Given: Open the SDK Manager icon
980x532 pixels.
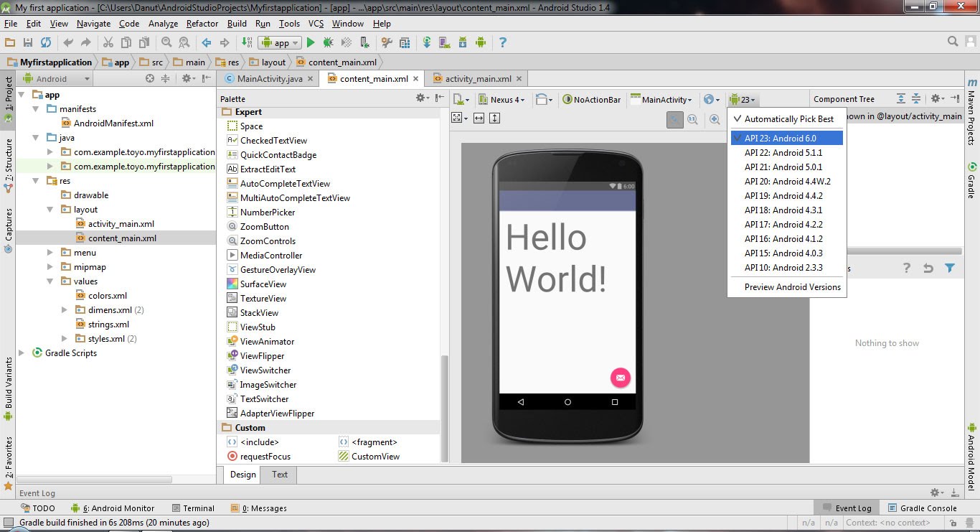Looking at the screenshot, I should click(462, 42).
